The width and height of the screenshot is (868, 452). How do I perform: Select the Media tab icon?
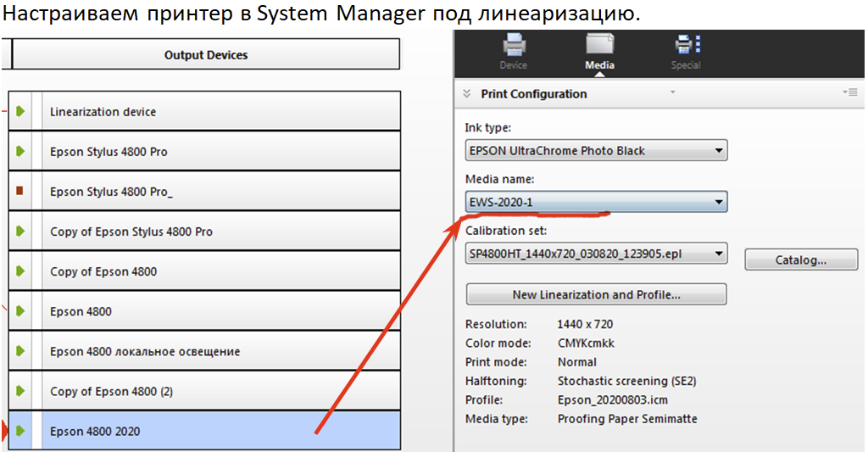(x=599, y=52)
